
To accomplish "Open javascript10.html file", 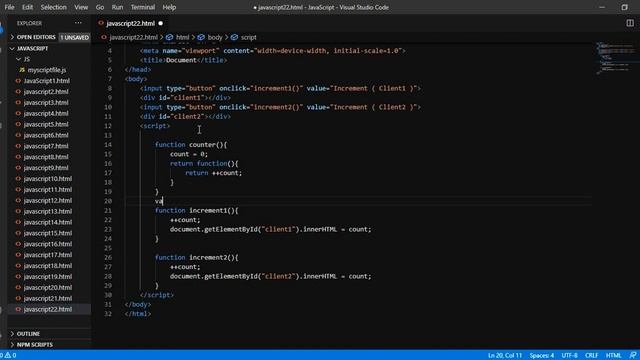I will (x=47, y=179).
